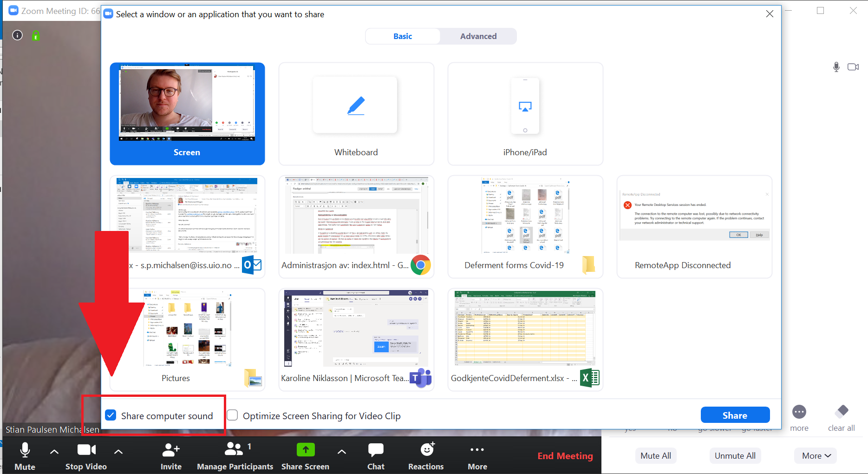Expand audio options arrow next to Mute
The width and height of the screenshot is (868, 474).
(54, 451)
